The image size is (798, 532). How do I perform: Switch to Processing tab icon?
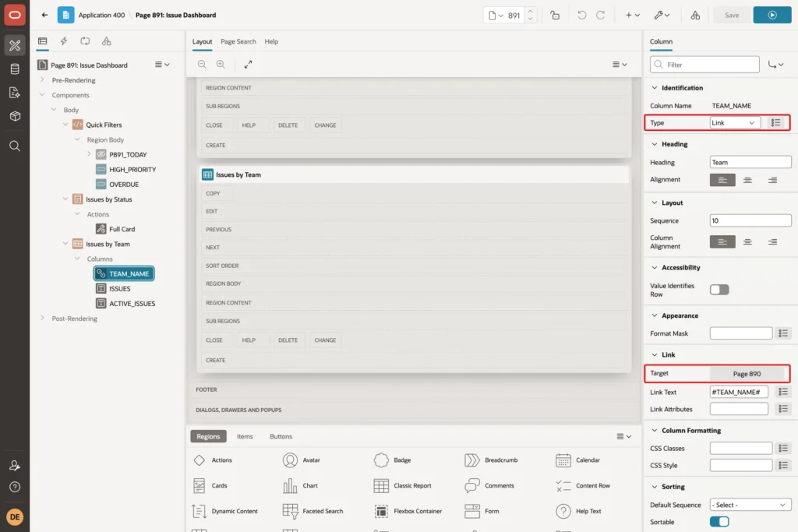tap(85, 41)
